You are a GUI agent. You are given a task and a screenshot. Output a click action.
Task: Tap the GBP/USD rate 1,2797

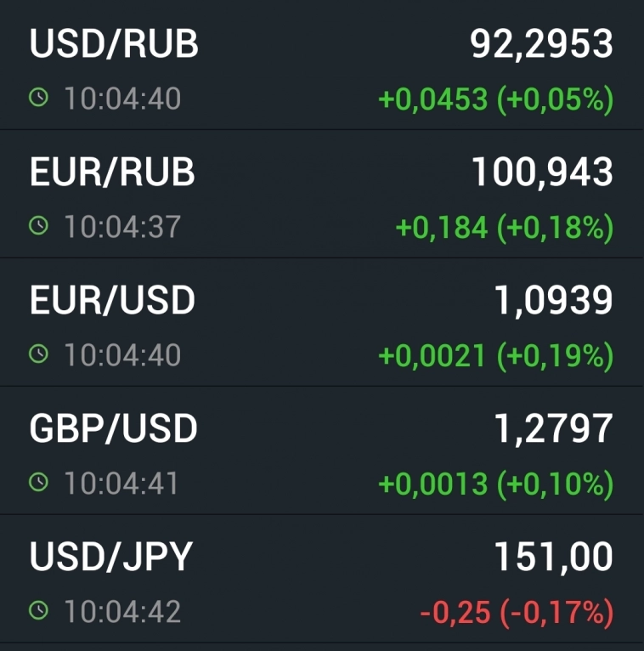coord(553,428)
